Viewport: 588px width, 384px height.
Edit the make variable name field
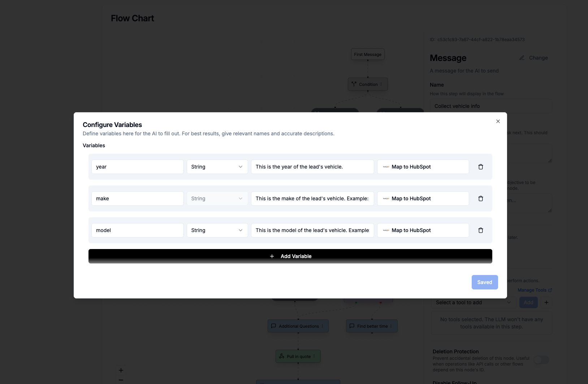[x=138, y=198]
